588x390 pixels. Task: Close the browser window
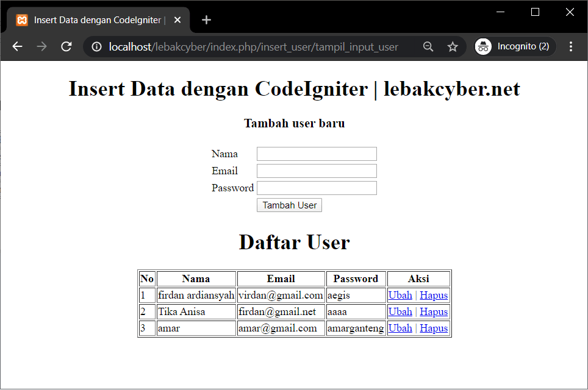click(570, 12)
